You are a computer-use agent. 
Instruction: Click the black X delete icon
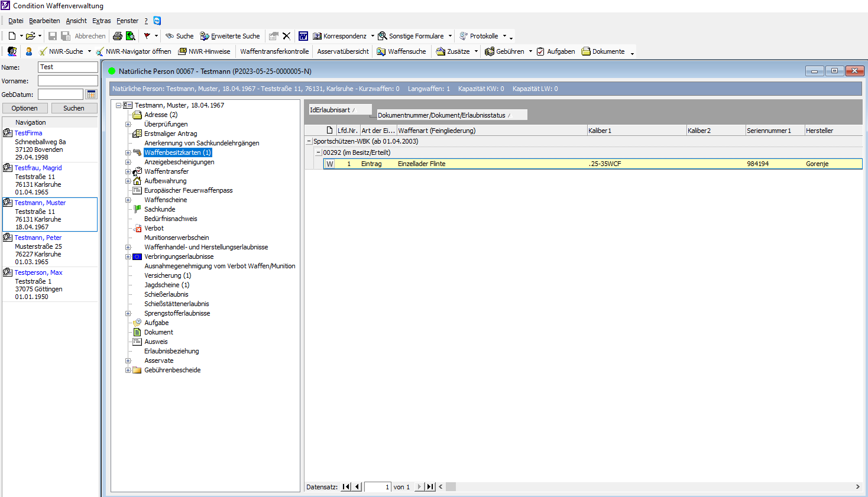pyautogui.click(x=287, y=36)
